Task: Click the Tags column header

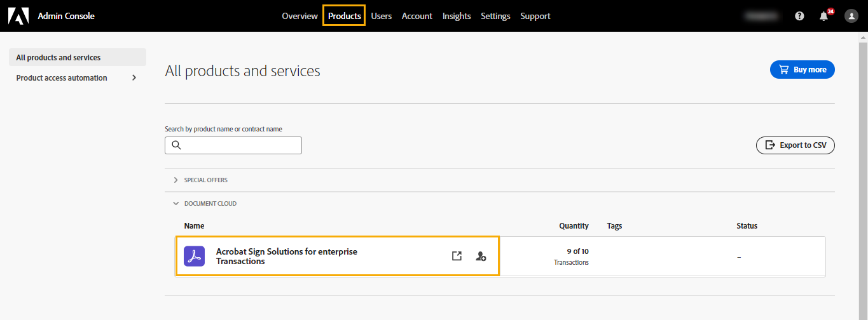Action: click(x=614, y=226)
